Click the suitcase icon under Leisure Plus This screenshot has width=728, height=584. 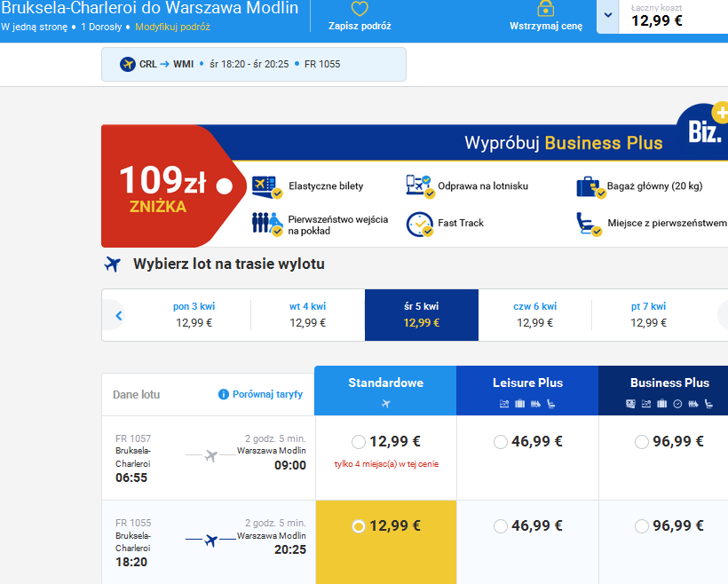[519, 404]
